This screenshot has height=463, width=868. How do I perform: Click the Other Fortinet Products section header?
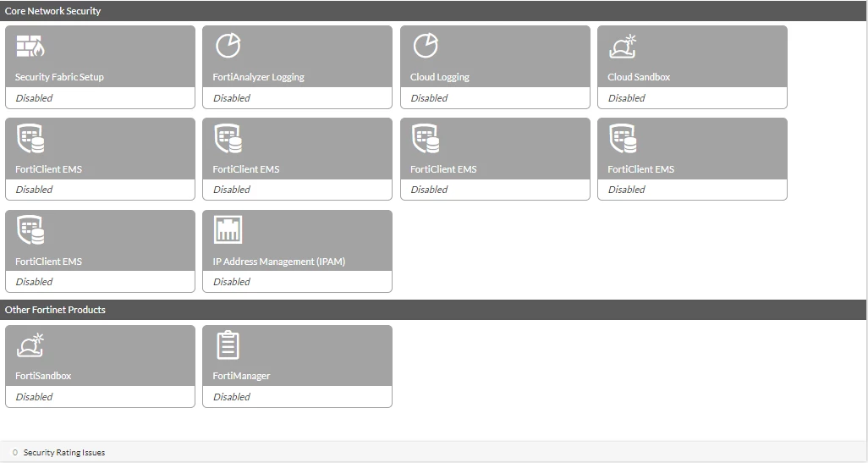pos(433,310)
